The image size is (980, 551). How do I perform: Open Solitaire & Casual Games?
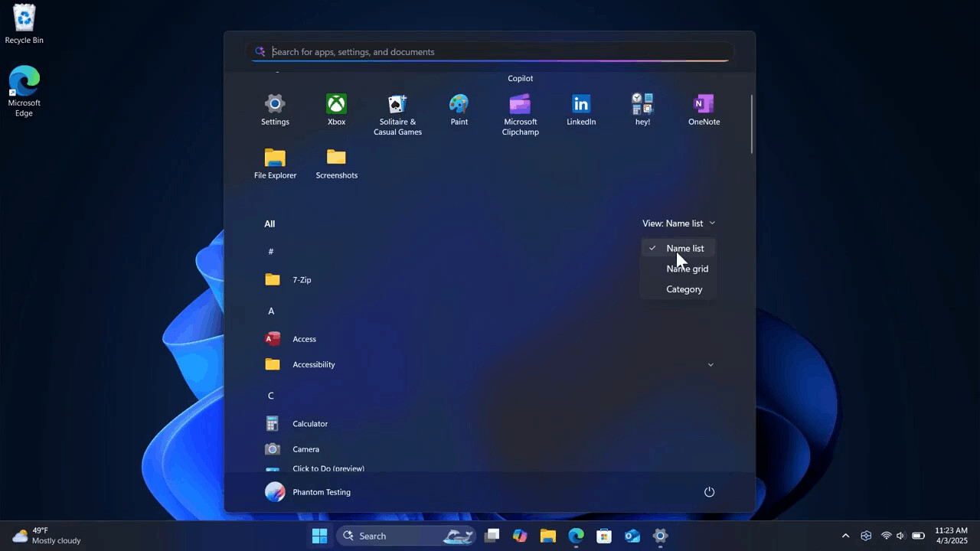click(x=397, y=115)
